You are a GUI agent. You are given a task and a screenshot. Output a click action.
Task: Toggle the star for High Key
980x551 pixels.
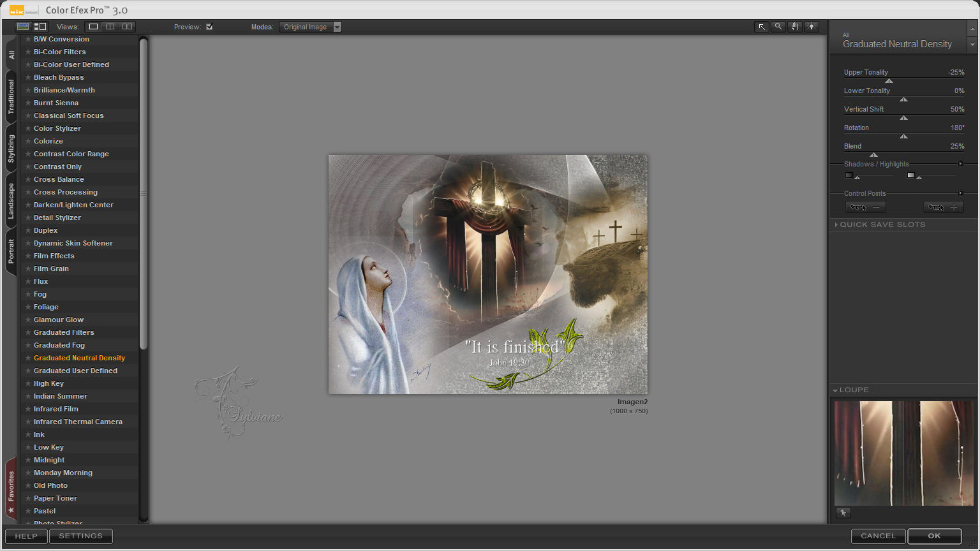point(28,383)
